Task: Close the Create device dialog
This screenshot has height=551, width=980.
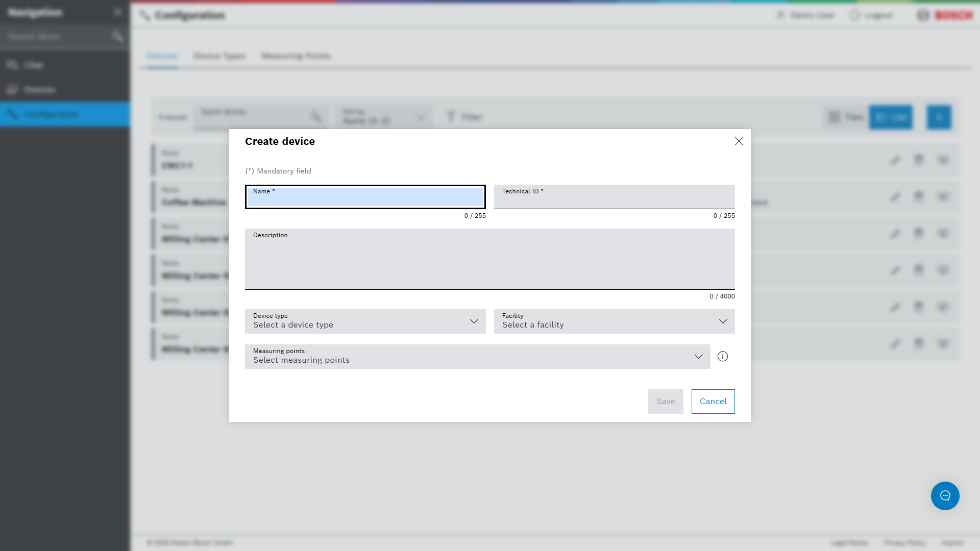Action: point(739,141)
